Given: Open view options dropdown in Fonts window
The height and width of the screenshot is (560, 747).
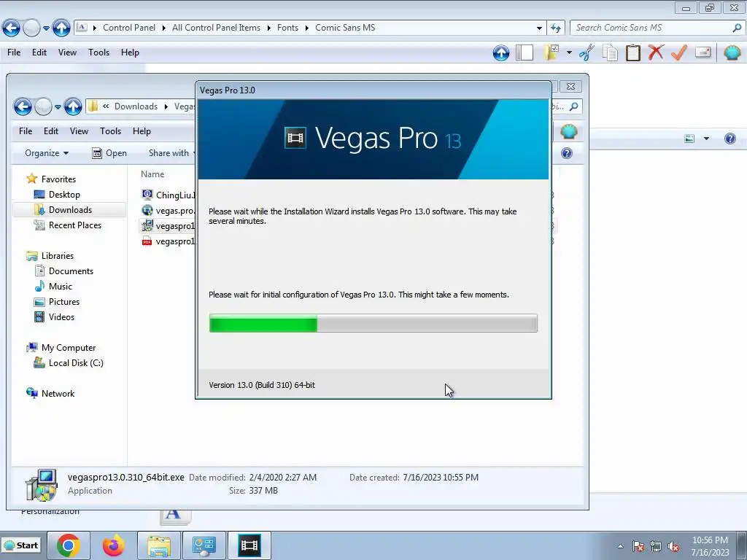Looking at the screenshot, I should pyautogui.click(x=706, y=139).
